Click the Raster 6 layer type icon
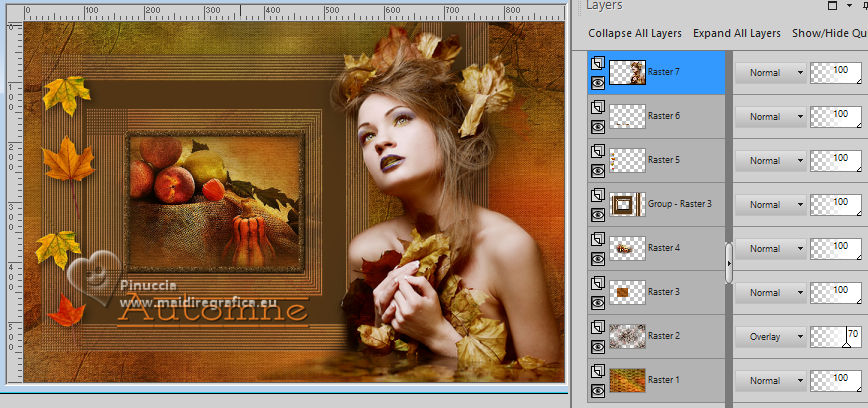The height and width of the screenshot is (408, 868). coord(597,107)
